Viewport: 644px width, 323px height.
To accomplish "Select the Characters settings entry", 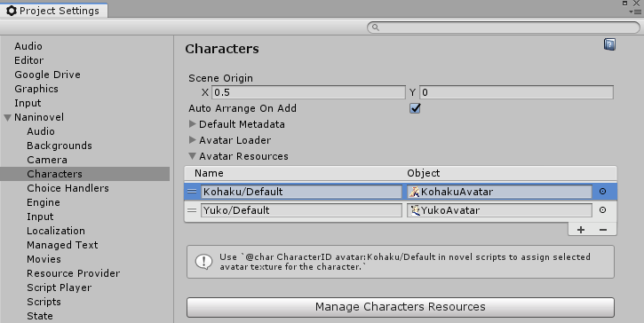I will coord(84,174).
